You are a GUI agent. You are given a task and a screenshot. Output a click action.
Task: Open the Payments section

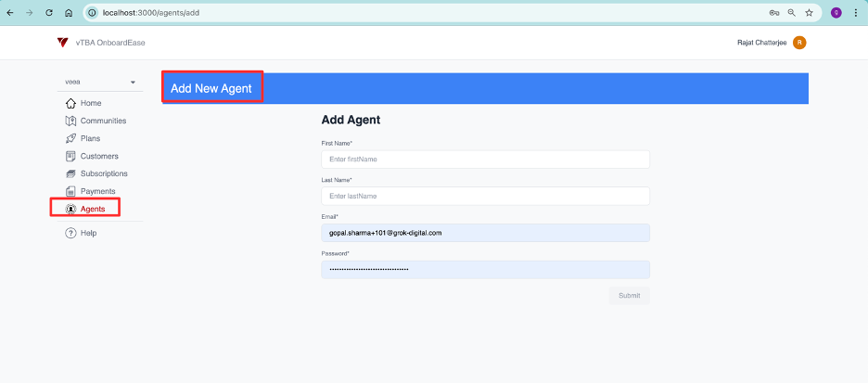point(98,191)
